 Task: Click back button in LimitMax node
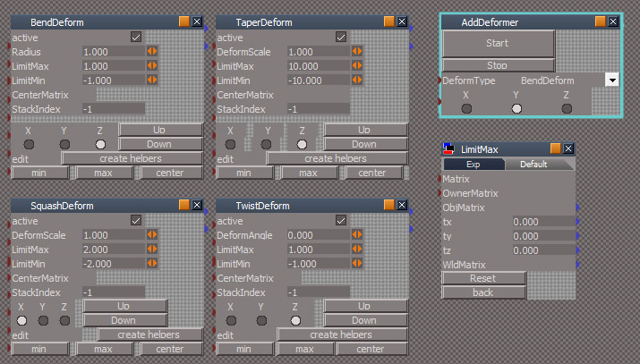pos(483,292)
